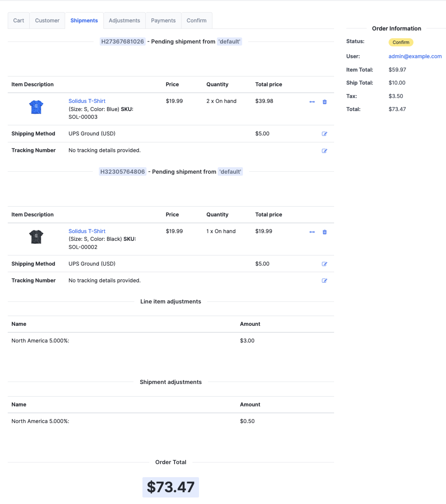Image resolution: width=446 pixels, height=504 pixels.
Task: Edit first shipment's tracking number
Action: point(324,151)
